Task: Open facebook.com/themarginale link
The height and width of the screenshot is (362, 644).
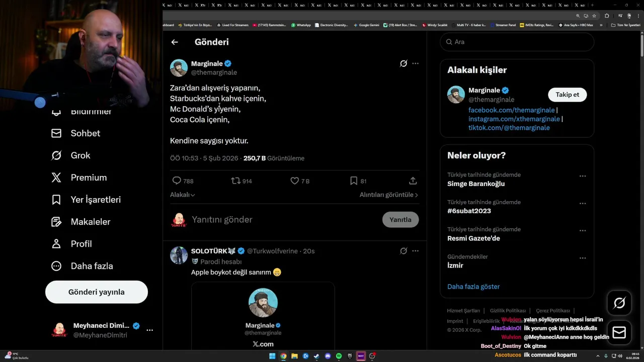Action: (x=511, y=110)
